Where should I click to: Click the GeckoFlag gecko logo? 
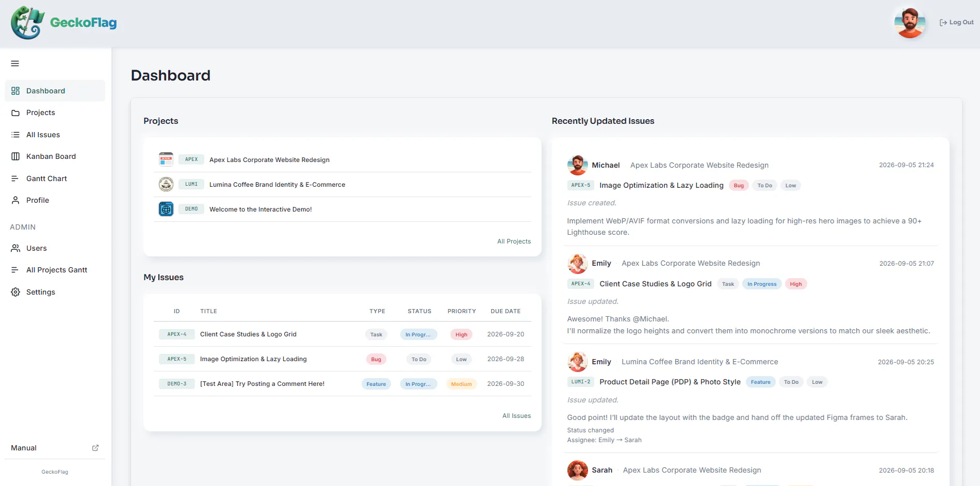point(27,23)
